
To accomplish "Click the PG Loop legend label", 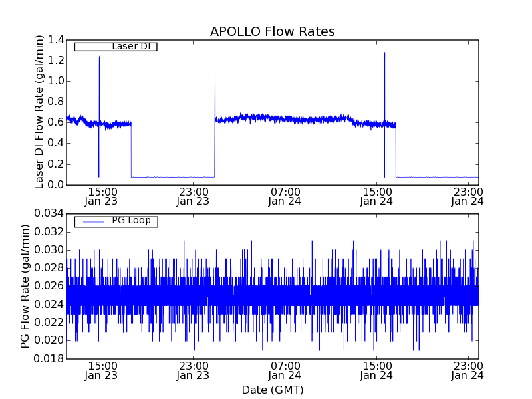I will 131,221.
